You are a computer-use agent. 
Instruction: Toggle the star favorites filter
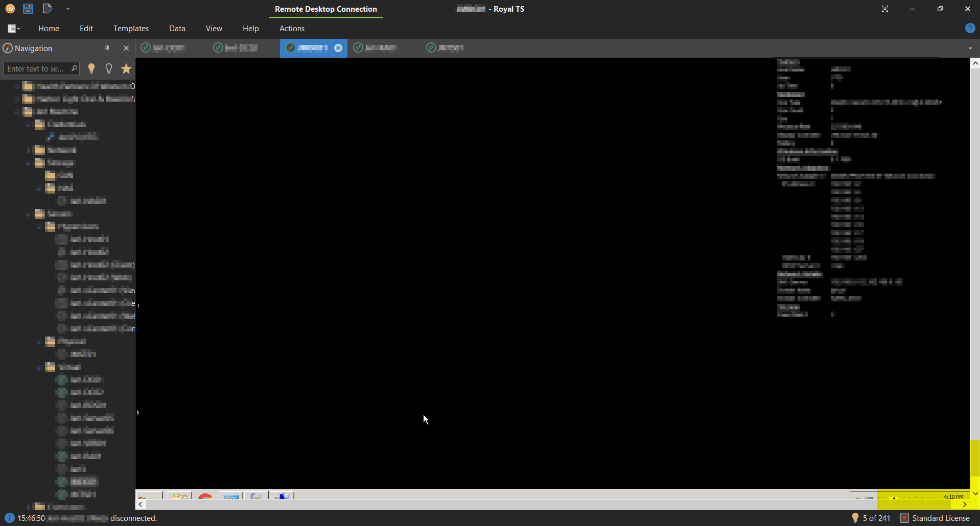[126, 68]
